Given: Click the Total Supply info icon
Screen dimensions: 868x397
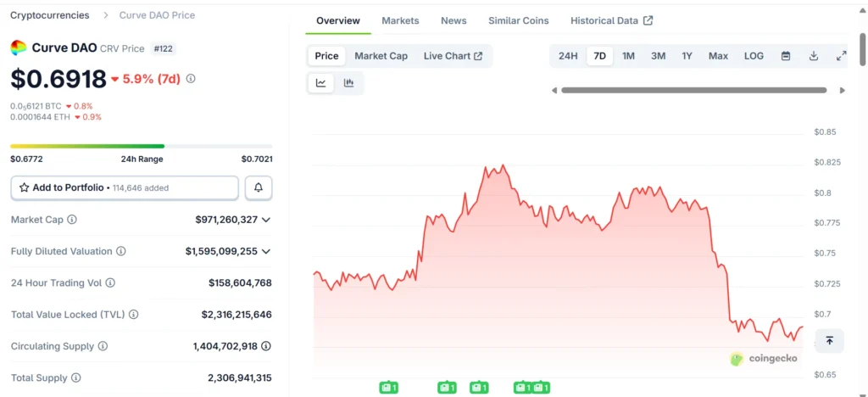Looking at the screenshot, I should tap(75, 377).
